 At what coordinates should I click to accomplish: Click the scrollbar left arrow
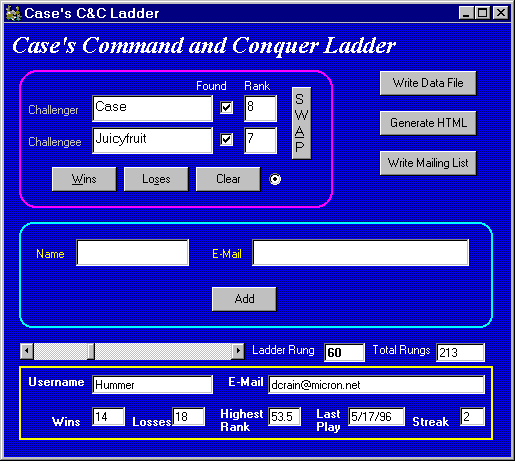coord(27,351)
